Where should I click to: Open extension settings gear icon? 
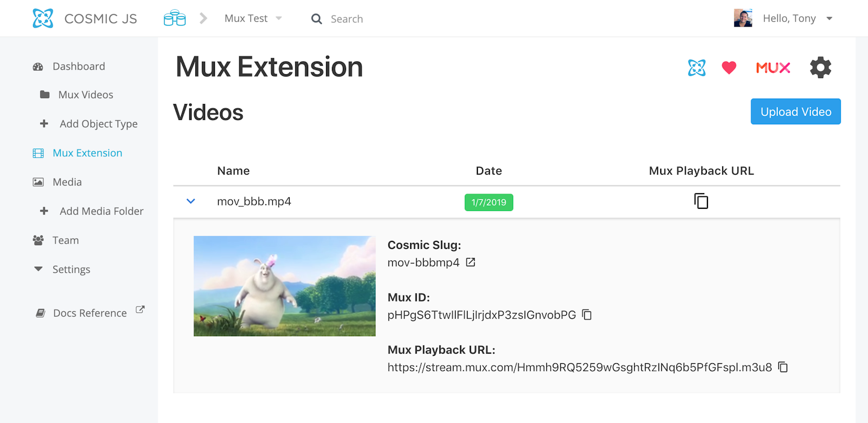pyautogui.click(x=820, y=68)
